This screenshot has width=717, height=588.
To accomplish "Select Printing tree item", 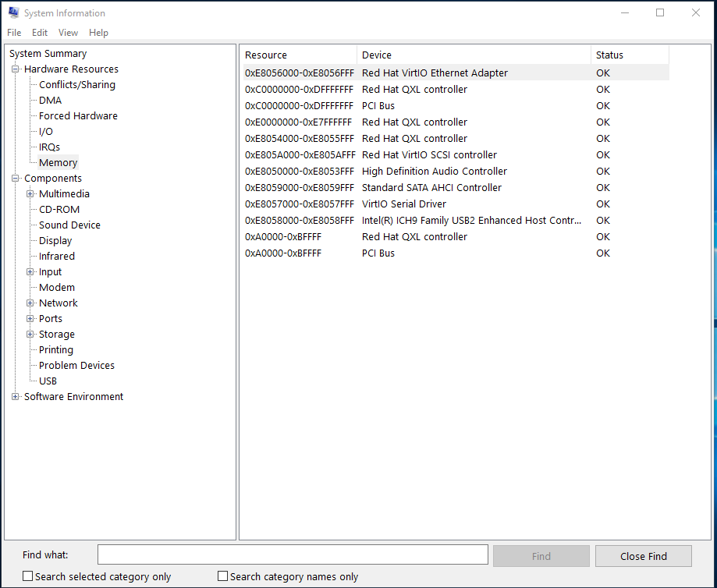I will click(56, 350).
